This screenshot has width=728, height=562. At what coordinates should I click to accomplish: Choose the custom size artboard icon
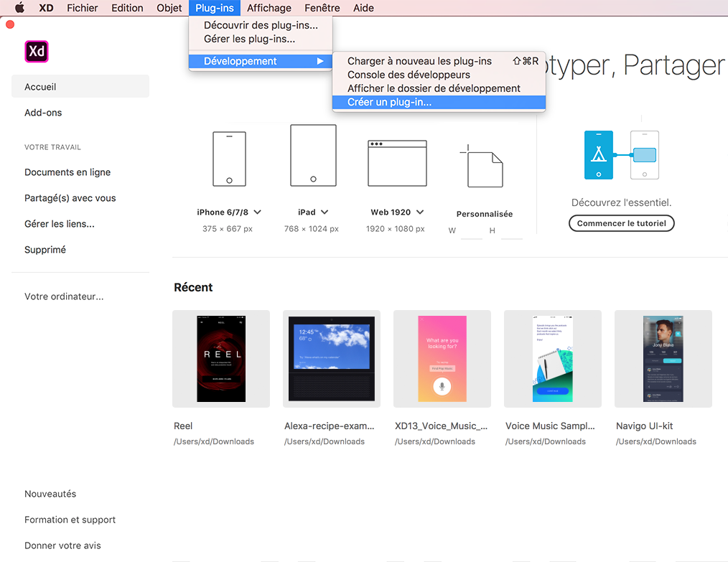pos(482,166)
